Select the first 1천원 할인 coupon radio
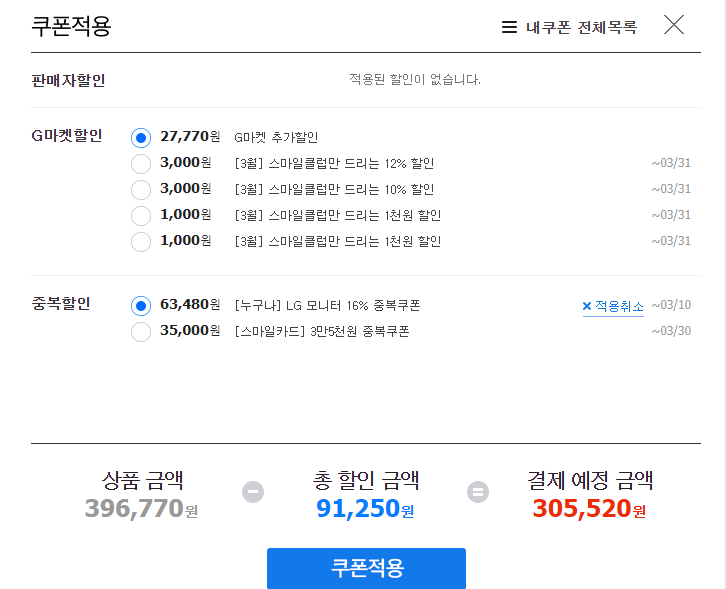726x589 pixels. (x=141, y=215)
